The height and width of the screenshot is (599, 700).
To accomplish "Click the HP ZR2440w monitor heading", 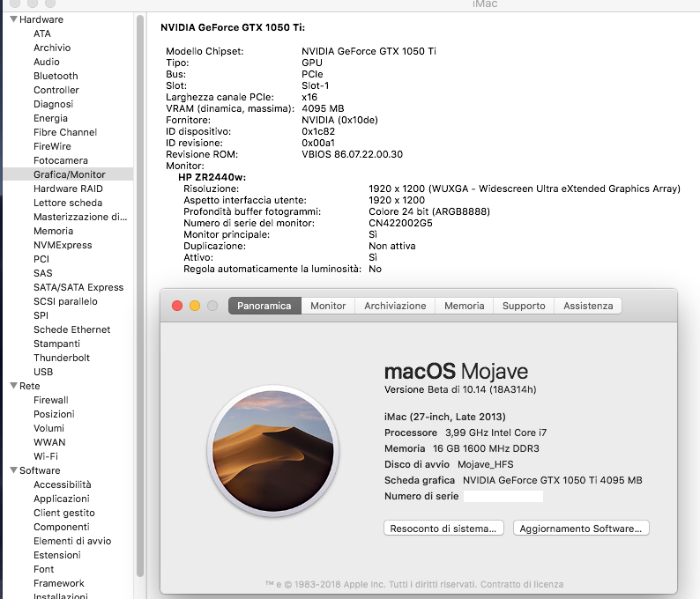I will (212, 178).
